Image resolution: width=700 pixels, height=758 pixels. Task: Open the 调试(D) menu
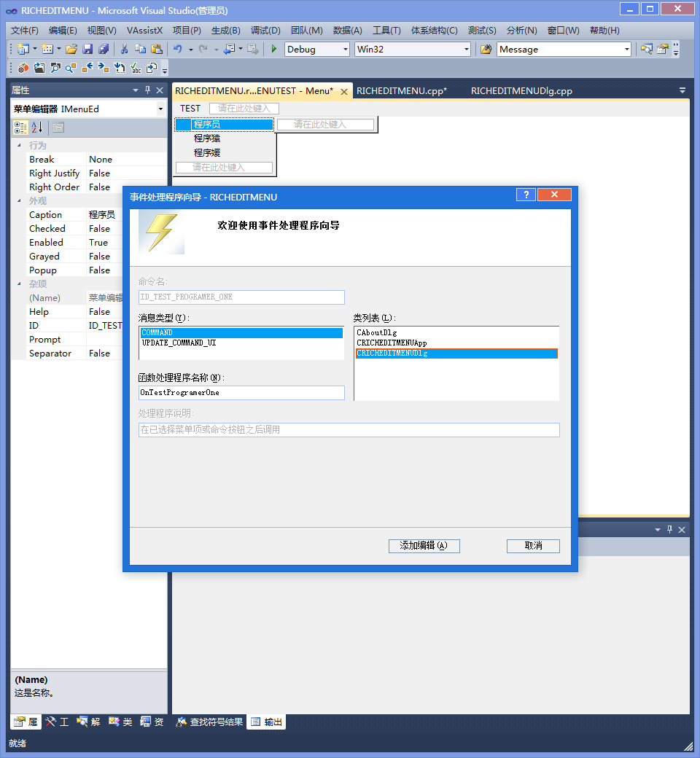pos(265,31)
